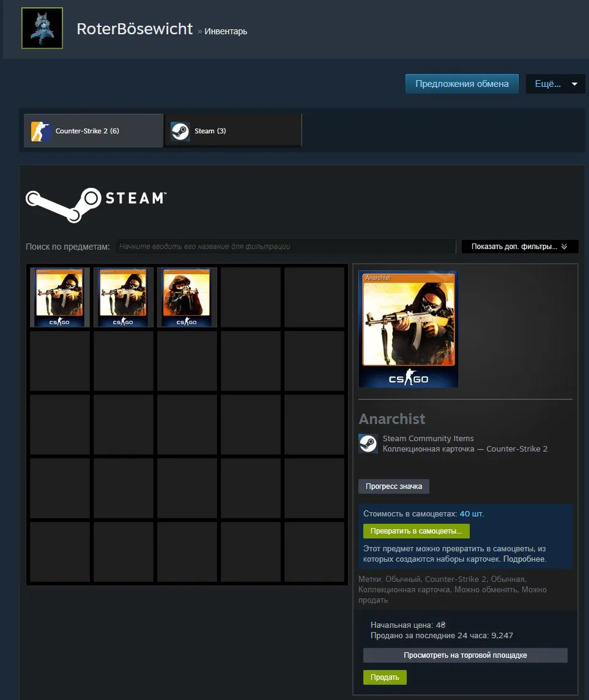
Task: Select the second Anarchist card in the grid
Action: (x=124, y=297)
